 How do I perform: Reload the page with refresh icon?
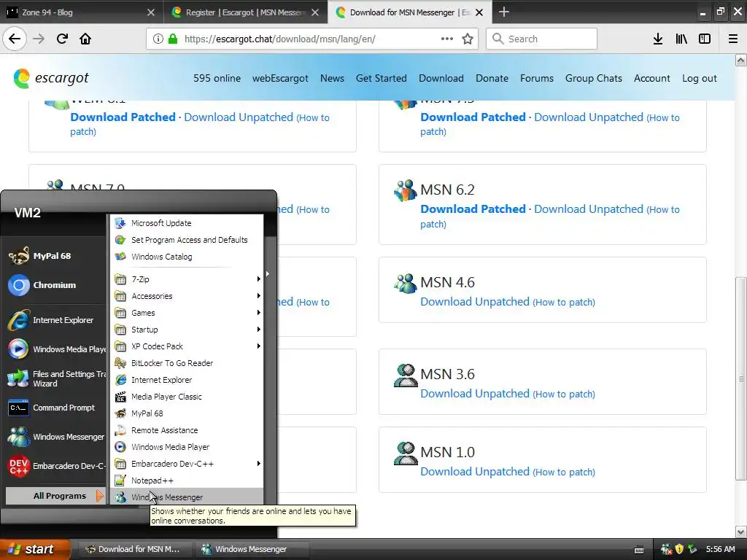[62, 39]
